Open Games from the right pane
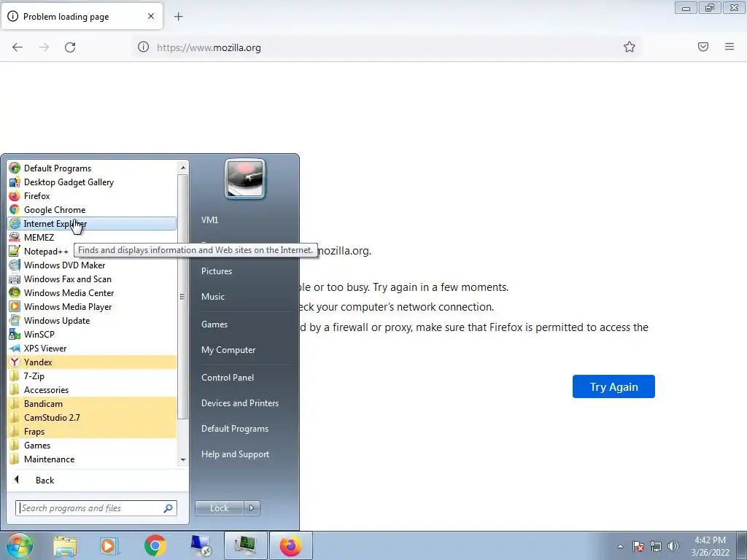Screen dimensions: 747x560 point(214,324)
